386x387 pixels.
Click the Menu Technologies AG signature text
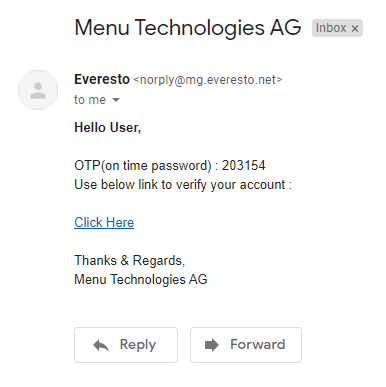tap(141, 279)
